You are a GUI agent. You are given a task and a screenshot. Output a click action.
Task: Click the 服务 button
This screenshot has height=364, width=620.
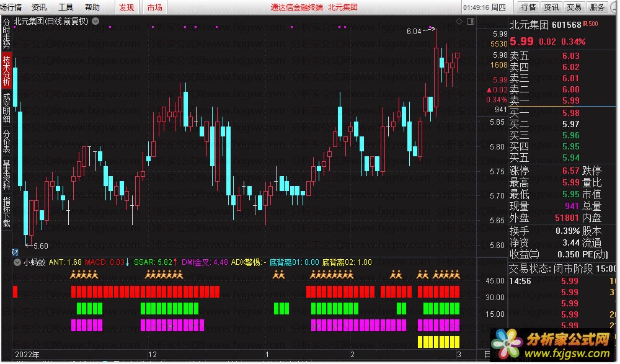pyautogui.click(x=597, y=7)
